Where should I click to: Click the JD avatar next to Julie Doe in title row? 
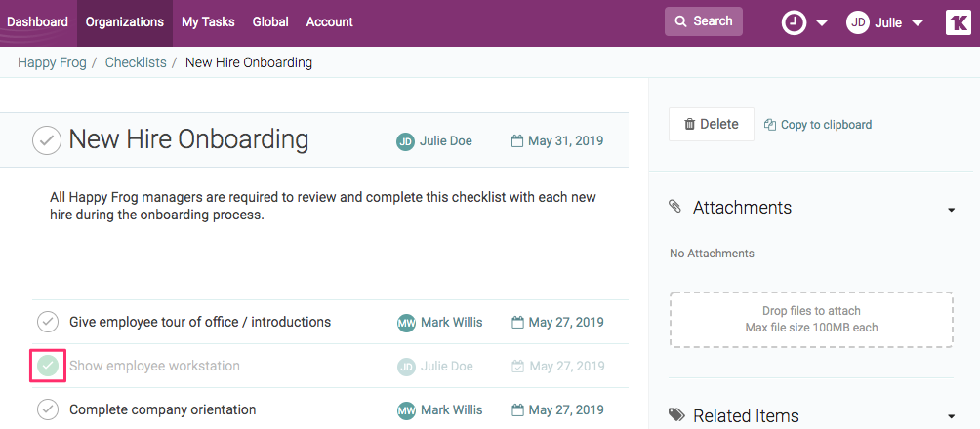coord(405,141)
